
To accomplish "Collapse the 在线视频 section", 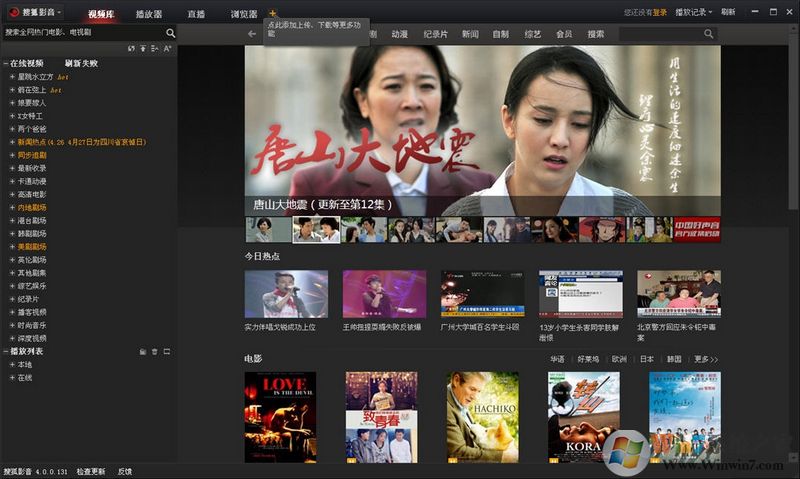I will (x=5, y=63).
